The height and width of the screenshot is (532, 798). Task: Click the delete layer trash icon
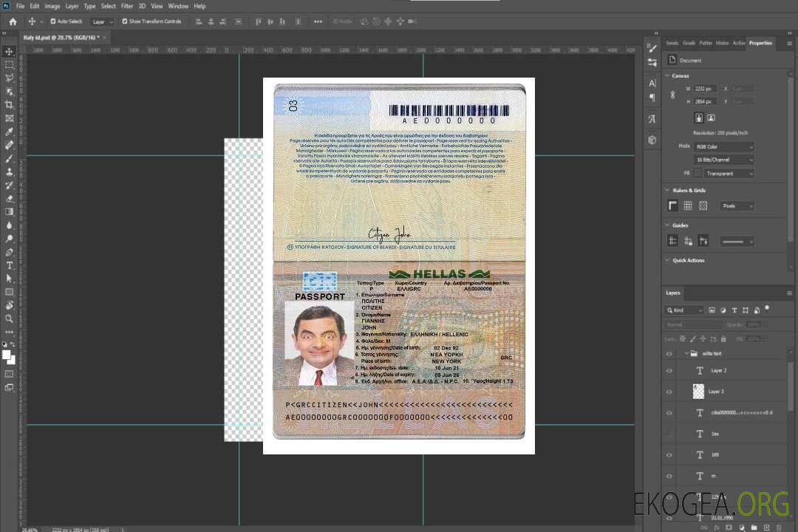(779, 528)
